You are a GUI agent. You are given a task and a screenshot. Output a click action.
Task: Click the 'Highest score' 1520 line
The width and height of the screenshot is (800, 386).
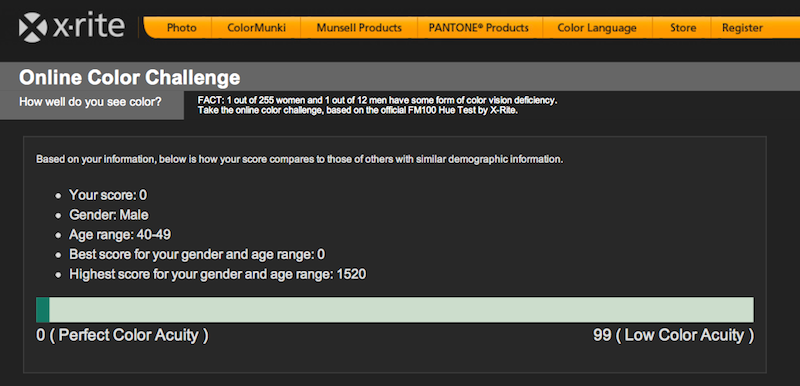point(217,275)
